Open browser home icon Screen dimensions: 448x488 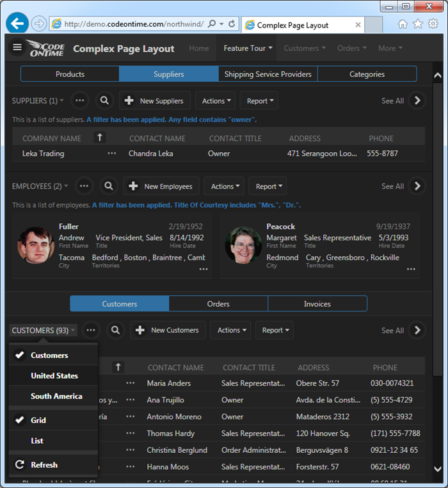[403, 24]
